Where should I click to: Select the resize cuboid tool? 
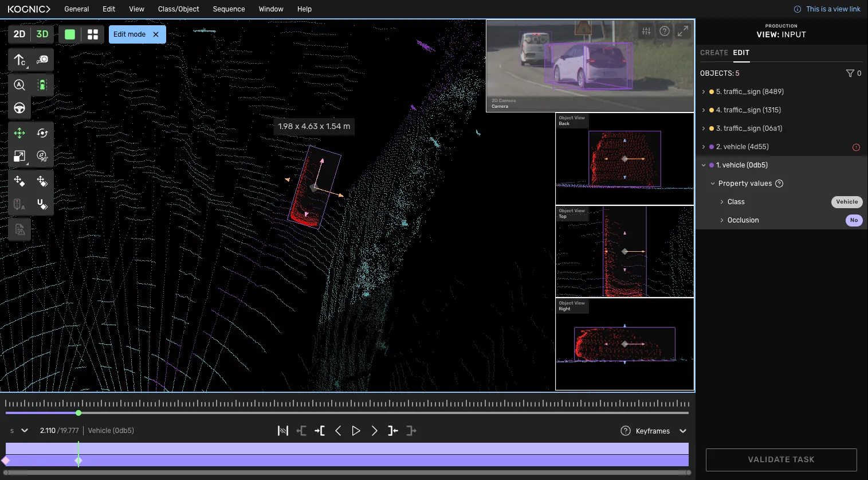coord(19,156)
